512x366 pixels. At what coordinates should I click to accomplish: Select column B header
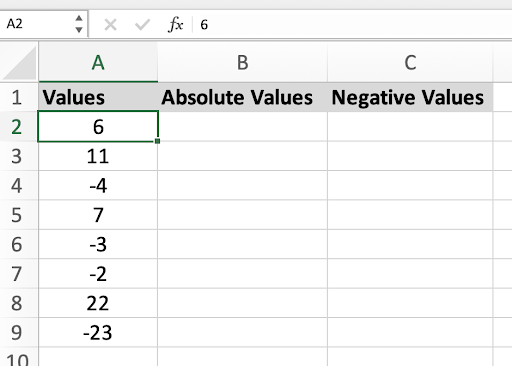click(x=242, y=62)
